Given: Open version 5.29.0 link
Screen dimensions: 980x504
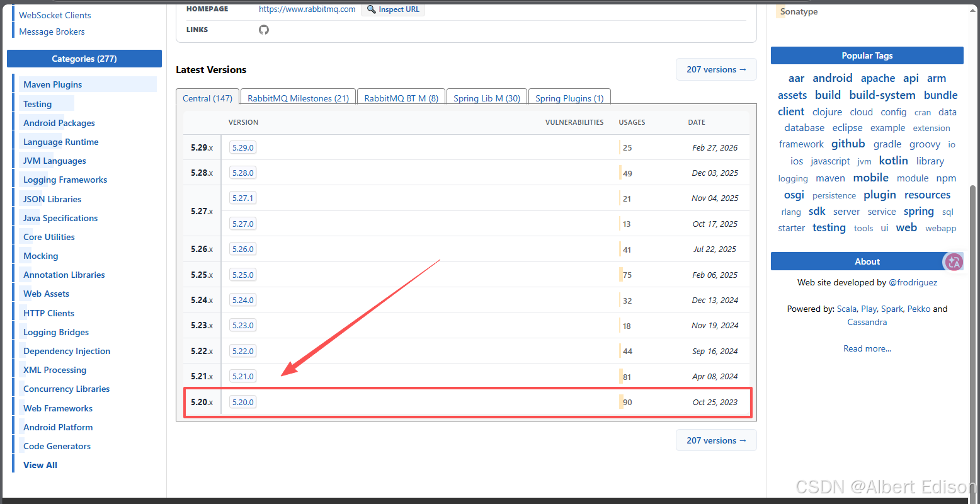Looking at the screenshot, I should [x=242, y=147].
